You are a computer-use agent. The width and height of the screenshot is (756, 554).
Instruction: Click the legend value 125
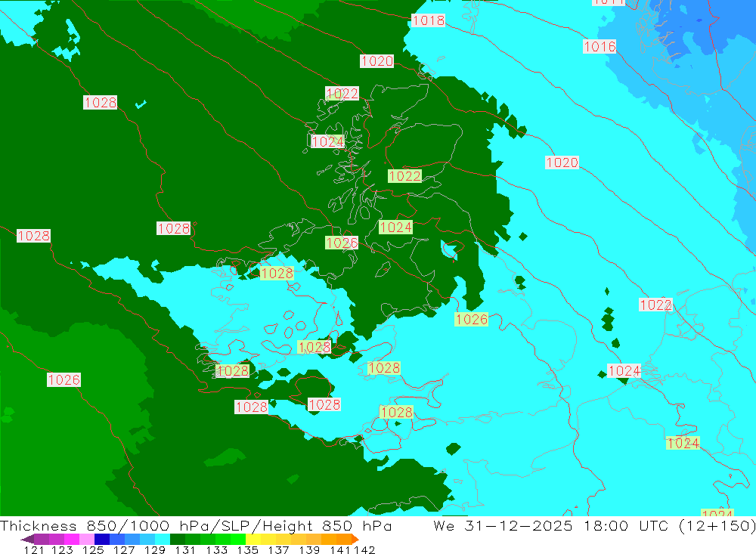pos(93,550)
